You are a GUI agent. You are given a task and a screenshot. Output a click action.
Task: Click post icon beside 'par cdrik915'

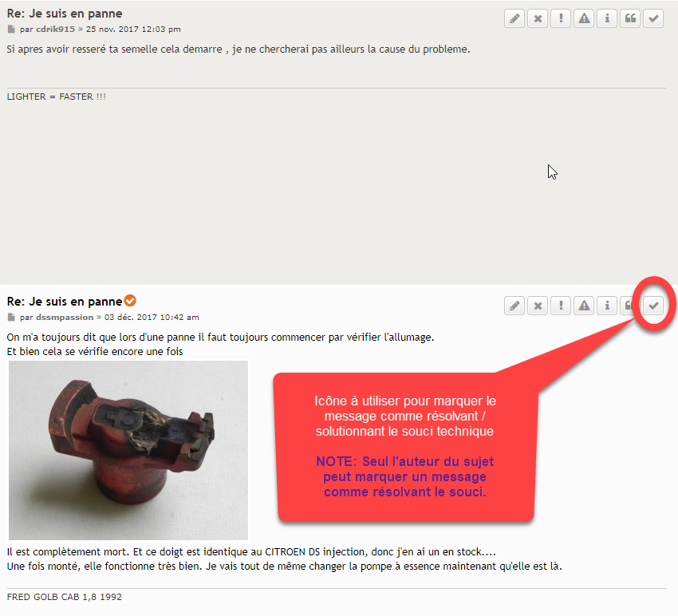[x=11, y=30]
